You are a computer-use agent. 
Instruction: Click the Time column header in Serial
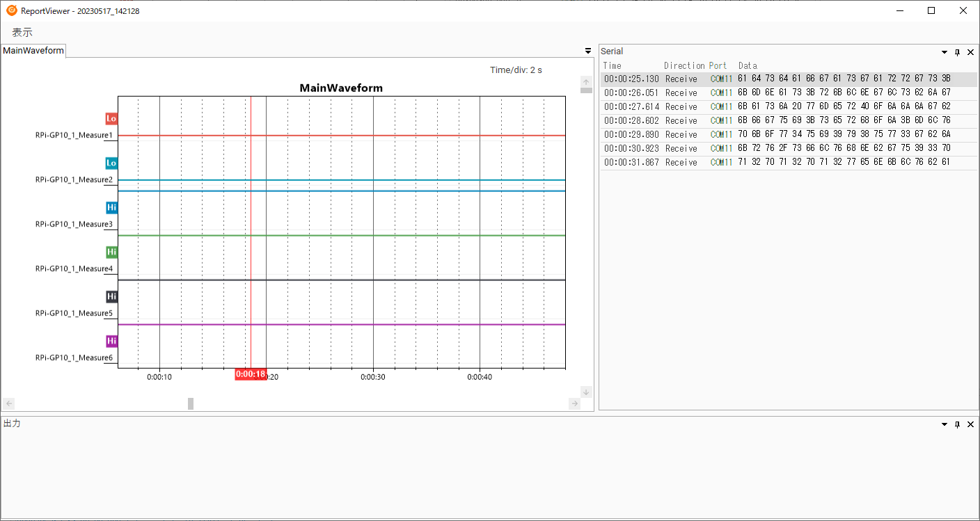(612, 65)
